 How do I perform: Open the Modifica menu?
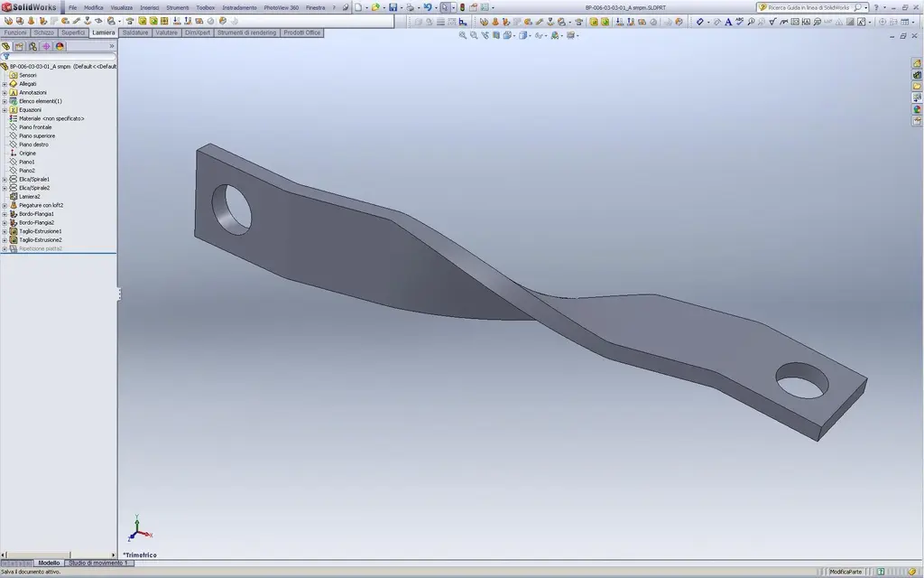pos(93,7)
